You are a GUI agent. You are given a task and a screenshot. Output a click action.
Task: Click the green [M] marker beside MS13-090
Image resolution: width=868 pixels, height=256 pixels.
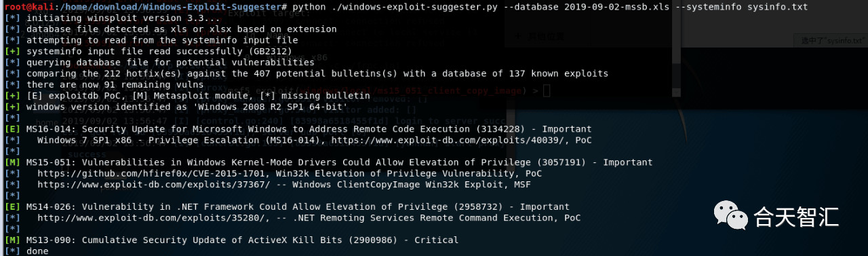(x=12, y=240)
